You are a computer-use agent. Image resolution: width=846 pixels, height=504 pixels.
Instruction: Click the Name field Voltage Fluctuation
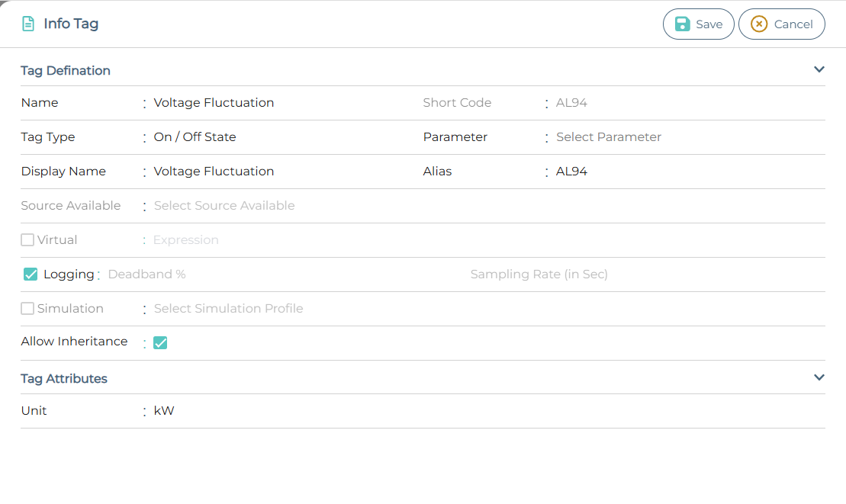[x=214, y=103]
